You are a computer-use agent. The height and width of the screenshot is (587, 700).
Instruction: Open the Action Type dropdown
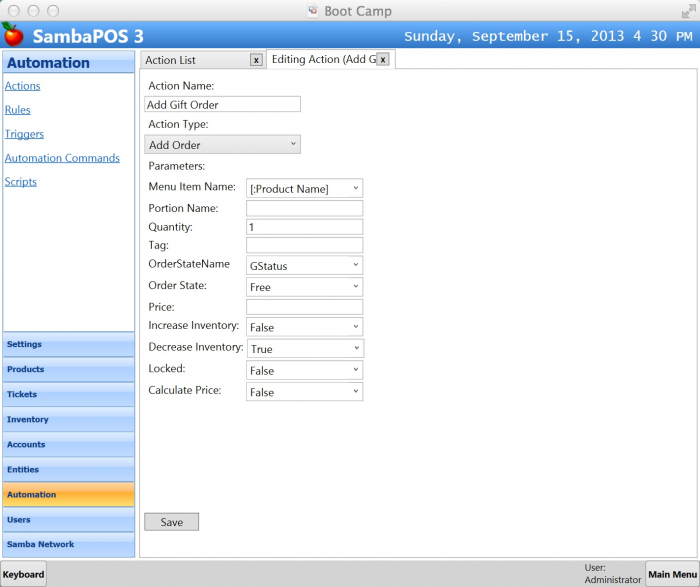[223, 145]
